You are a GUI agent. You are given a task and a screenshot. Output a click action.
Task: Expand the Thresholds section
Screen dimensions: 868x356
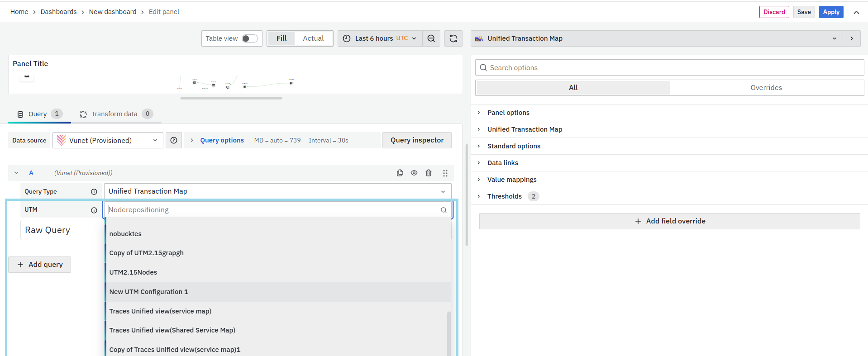[504, 196]
